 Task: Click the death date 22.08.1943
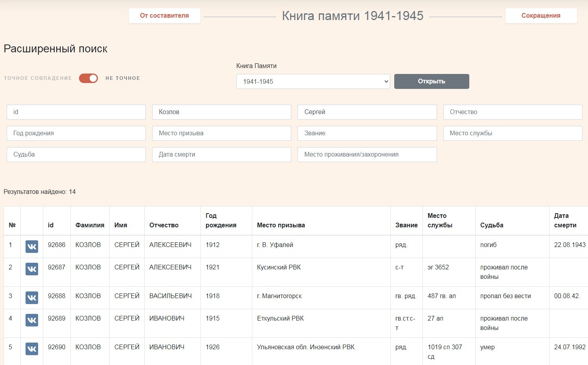570,245
